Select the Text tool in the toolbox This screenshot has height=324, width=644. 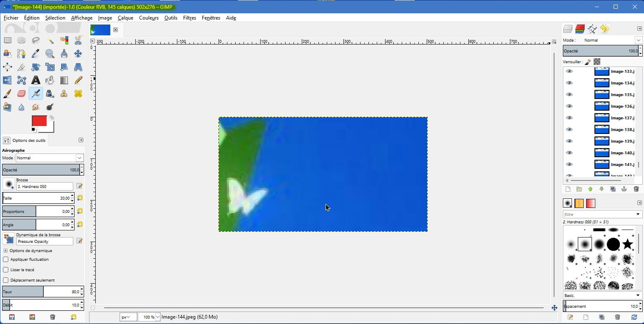pyautogui.click(x=36, y=80)
